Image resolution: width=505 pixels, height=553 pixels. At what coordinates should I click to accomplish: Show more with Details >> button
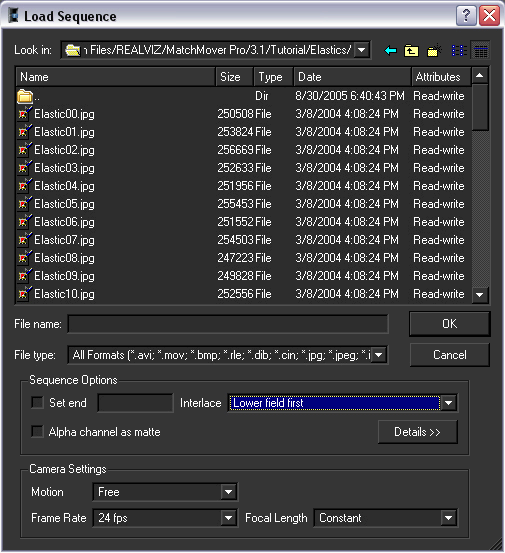point(418,432)
